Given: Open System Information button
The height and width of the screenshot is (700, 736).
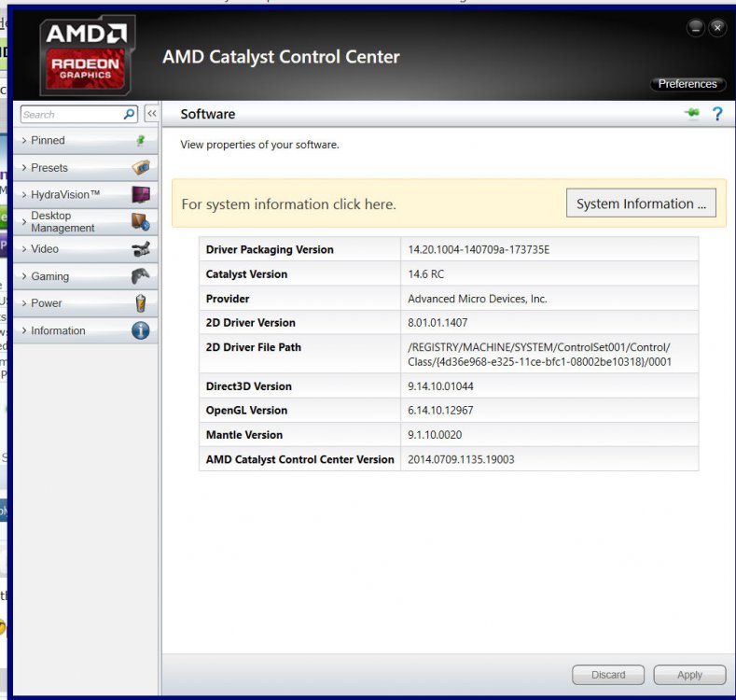Looking at the screenshot, I should [x=641, y=203].
